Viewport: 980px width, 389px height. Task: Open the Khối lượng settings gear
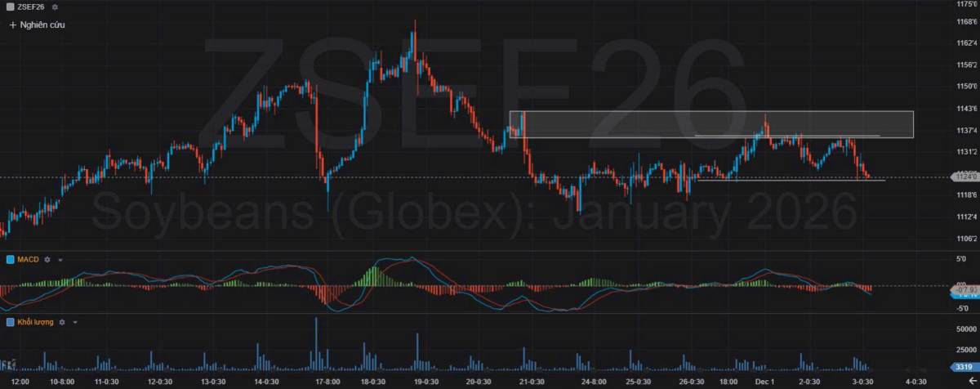(x=62, y=322)
